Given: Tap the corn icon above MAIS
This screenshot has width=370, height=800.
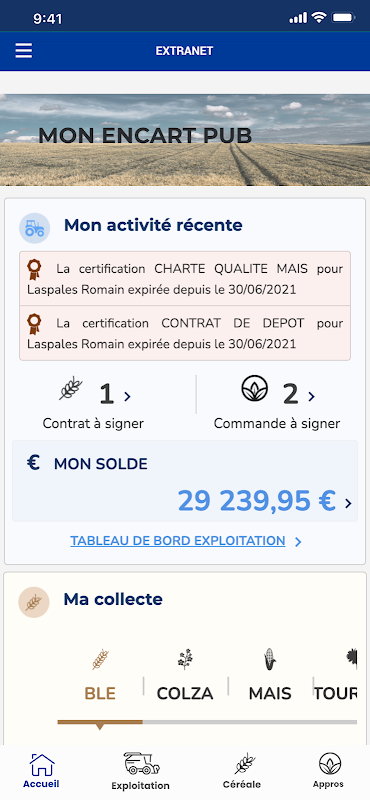Looking at the screenshot, I should click(x=269, y=659).
